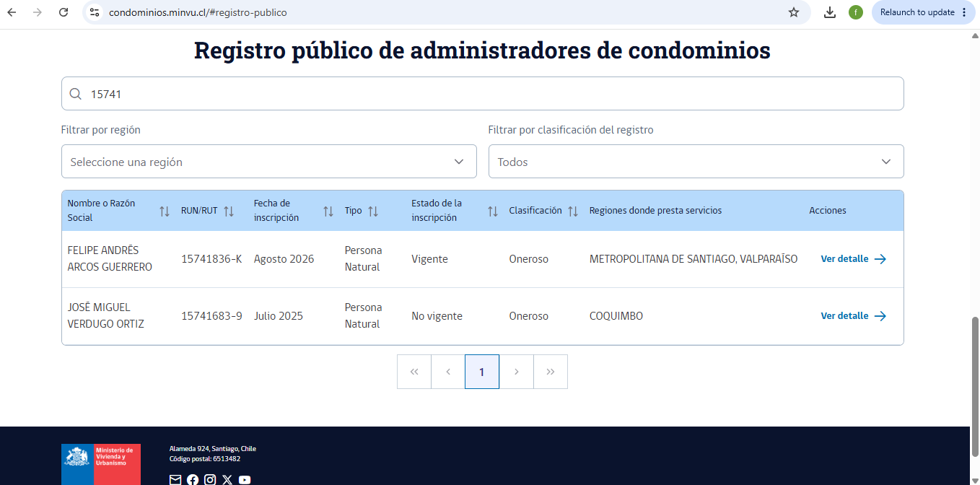The image size is (980, 485).
Task: Click the Regiones donde presta servicios header
Action: (x=655, y=211)
